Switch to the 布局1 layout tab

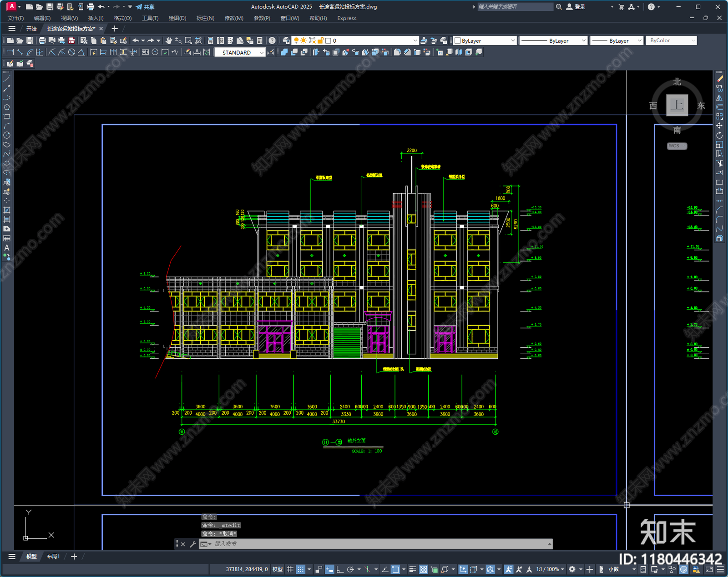click(x=53, y=557)
